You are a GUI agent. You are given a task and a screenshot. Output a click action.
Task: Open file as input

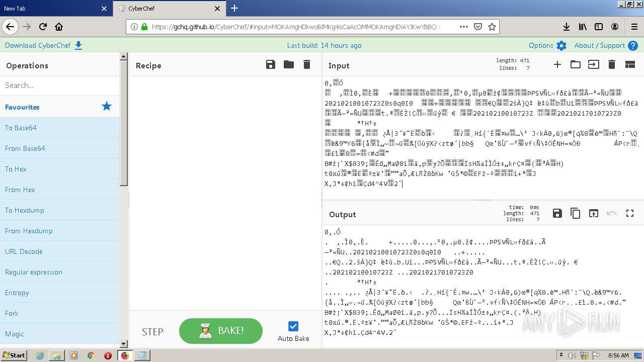[594, 64]
